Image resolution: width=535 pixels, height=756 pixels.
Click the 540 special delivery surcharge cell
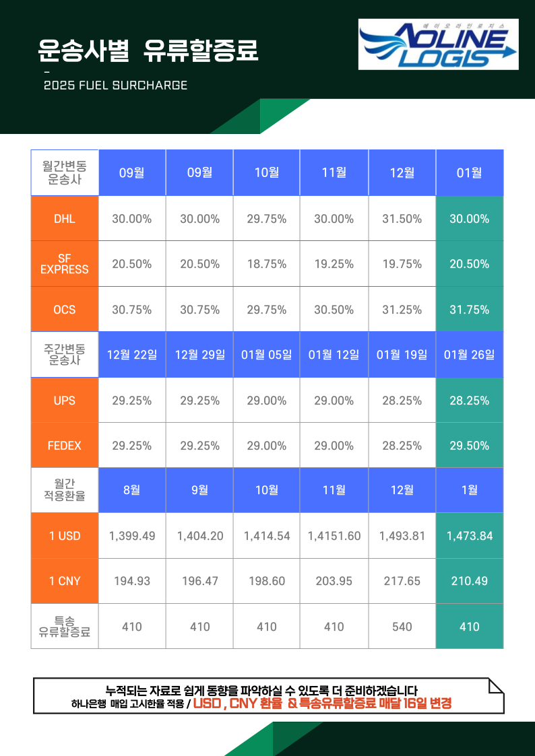pyautogui.click(x=402, y=627)
